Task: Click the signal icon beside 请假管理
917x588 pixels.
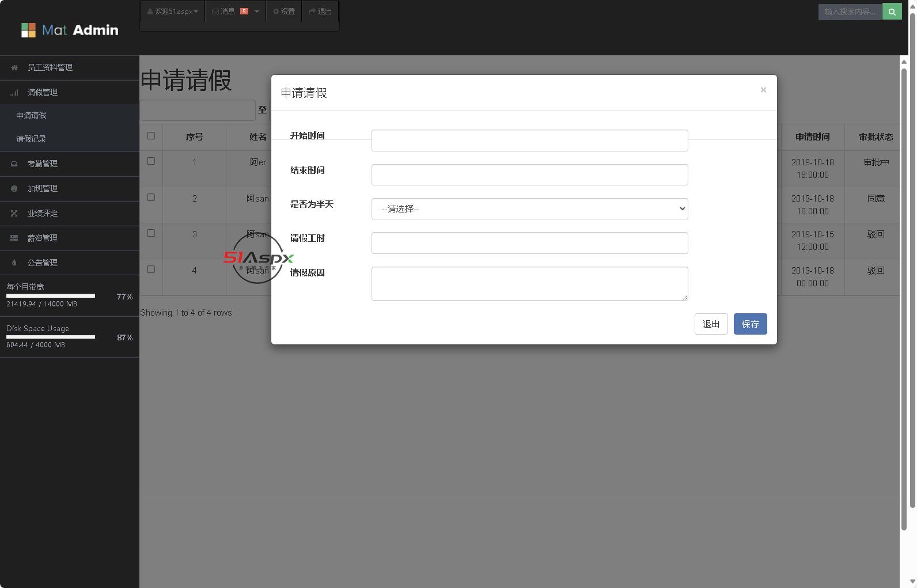Action: coord(14,93)
